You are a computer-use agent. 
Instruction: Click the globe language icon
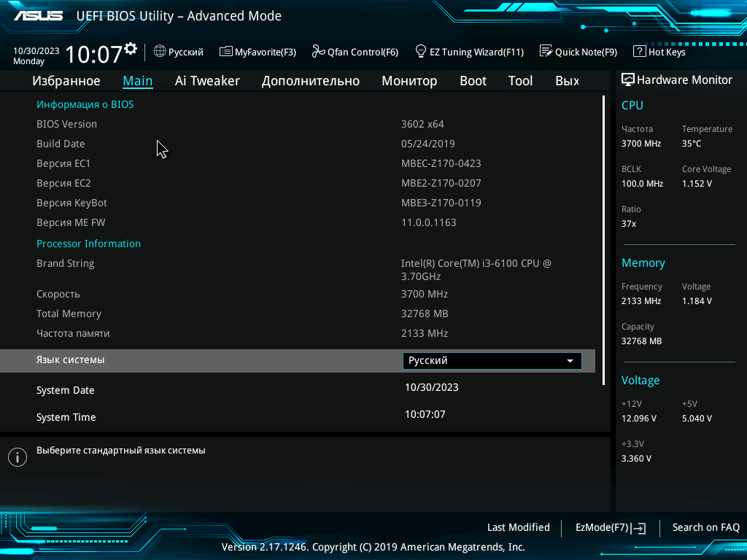pyautogui.click(x=160, y=51)
